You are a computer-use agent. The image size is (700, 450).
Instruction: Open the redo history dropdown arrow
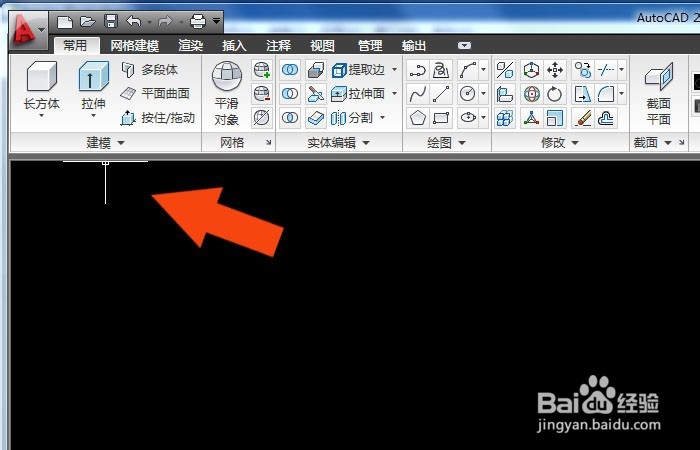pyautogui.click(x=181, y=21)
